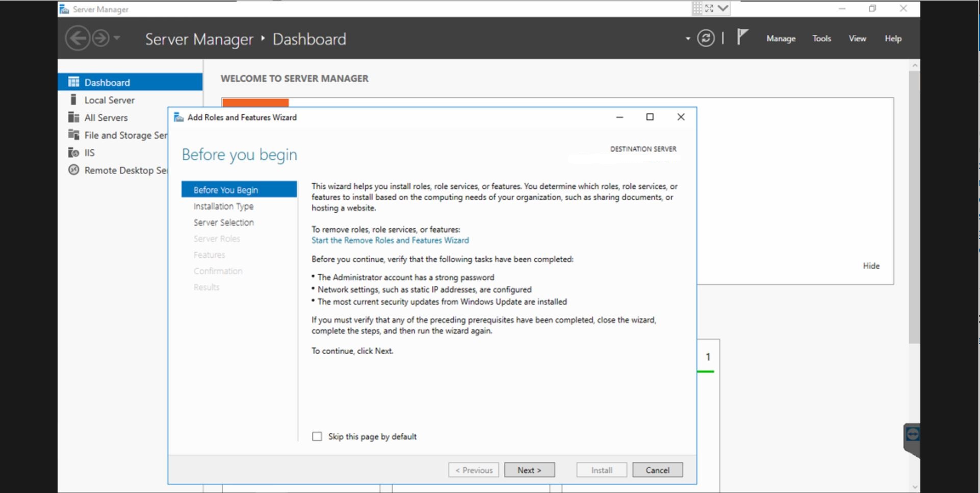Click the Previous button in the wizard
The height and width of the screenshot is (493, 980).
[474, 470]
